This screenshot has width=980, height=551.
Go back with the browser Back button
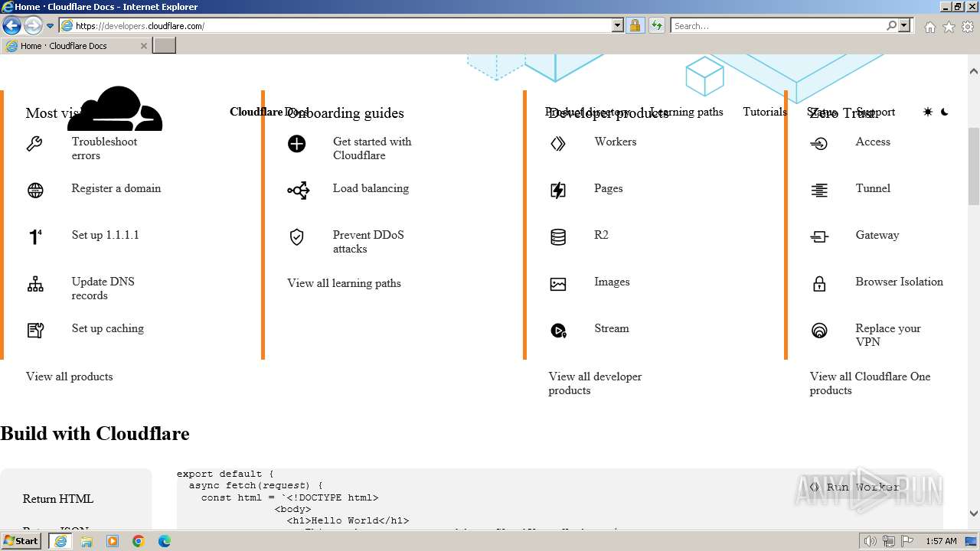point(11,25)
